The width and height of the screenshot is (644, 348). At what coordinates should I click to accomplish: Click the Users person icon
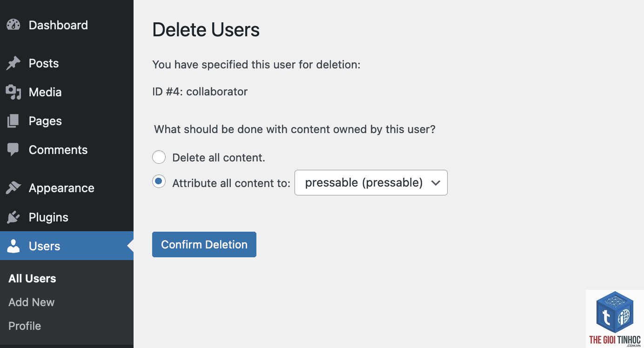tap(13, 246)
